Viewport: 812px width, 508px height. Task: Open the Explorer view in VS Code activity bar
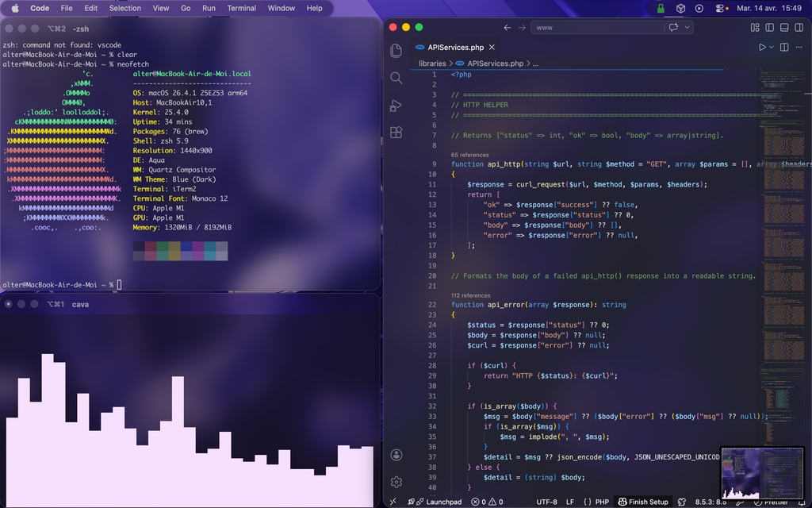[x=396, y=50]
